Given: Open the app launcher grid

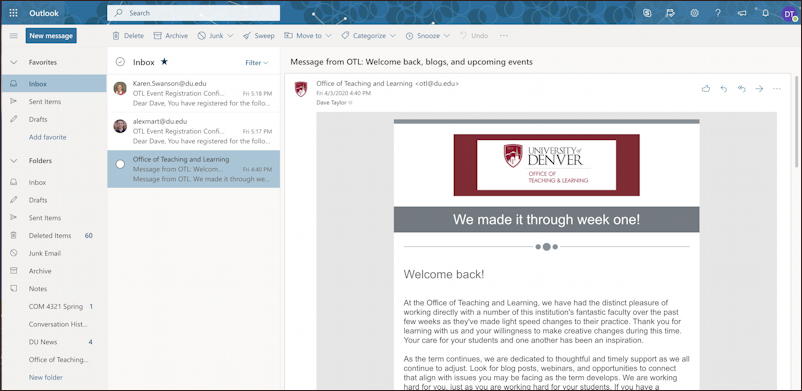Looking at the screenshot, I should [13, 13].
